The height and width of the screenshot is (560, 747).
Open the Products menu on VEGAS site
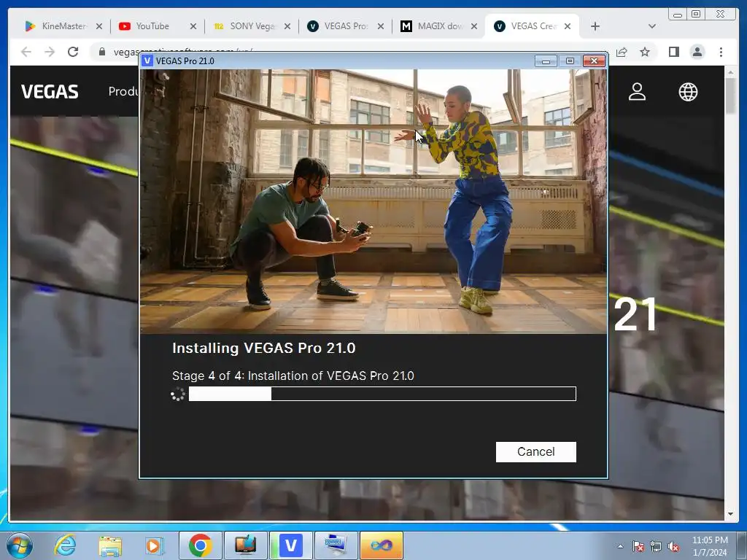pos(123,91)
